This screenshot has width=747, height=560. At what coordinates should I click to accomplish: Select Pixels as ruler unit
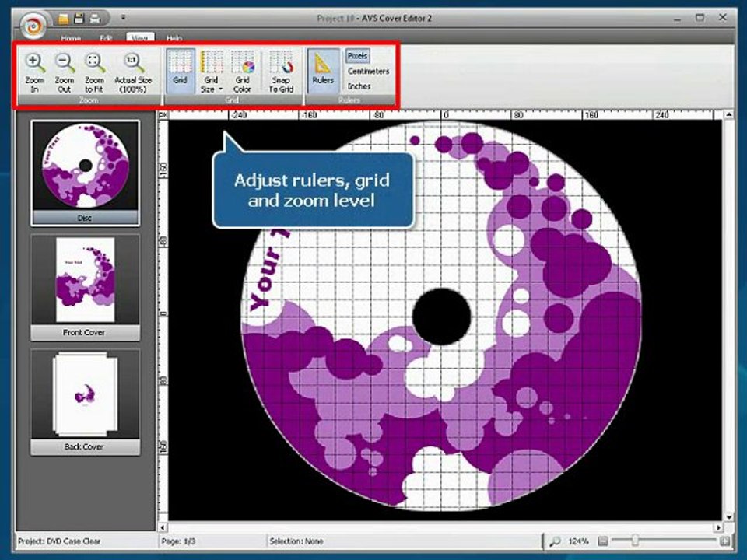(x=357, y=56)
